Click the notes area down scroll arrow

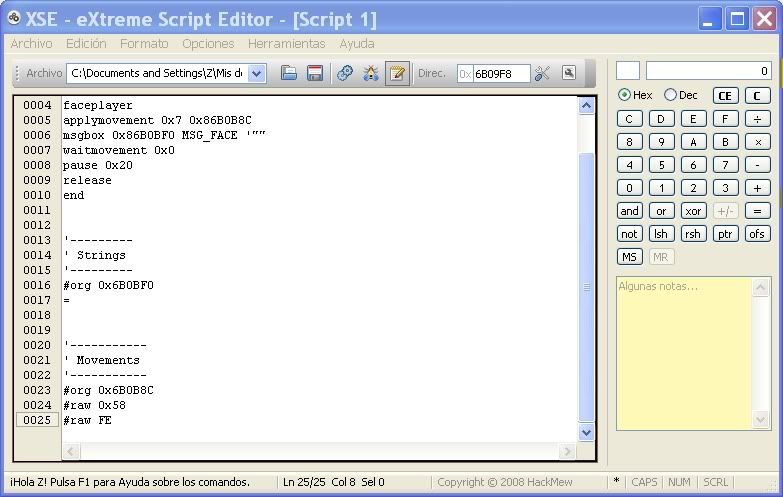(x=761, y=420)
